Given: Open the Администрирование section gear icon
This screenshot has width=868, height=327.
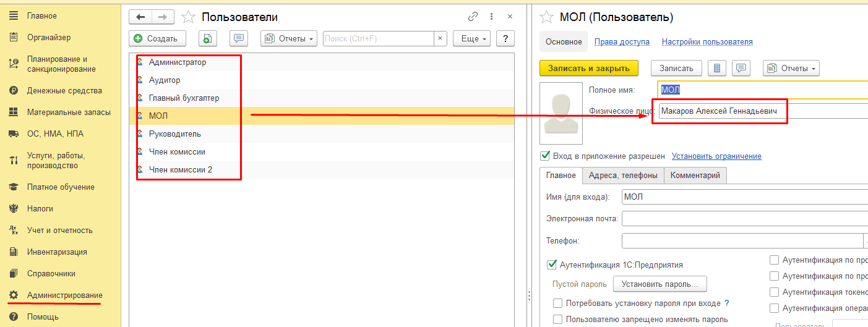Looking at the screenshot, I should [x=14, y=295].
